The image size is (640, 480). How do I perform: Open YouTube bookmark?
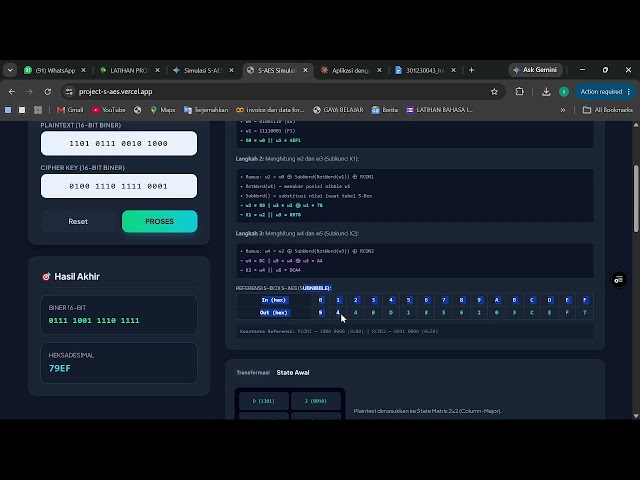[109, 110]
